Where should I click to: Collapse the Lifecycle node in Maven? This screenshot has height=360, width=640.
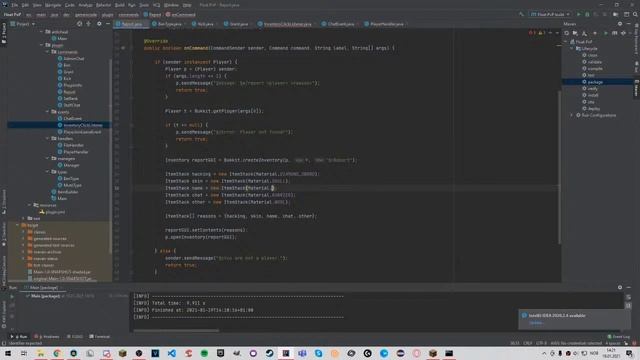(572, 49)
